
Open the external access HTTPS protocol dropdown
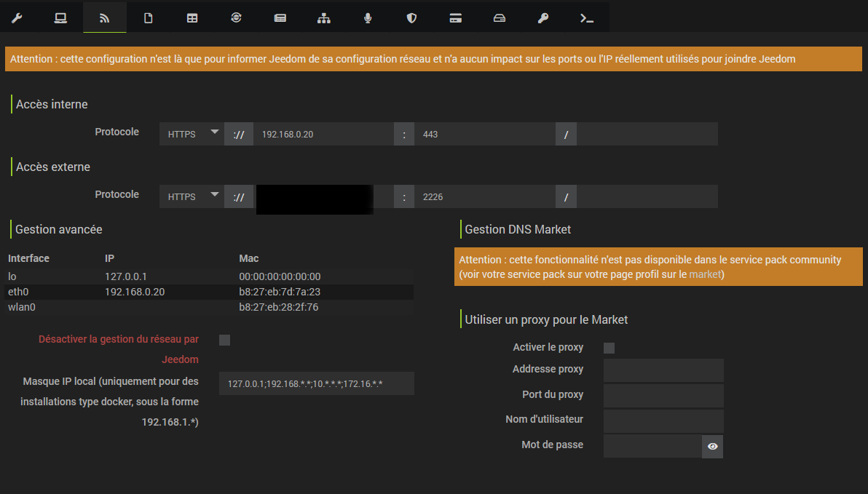pyautogui.click(x=192, y=196)
